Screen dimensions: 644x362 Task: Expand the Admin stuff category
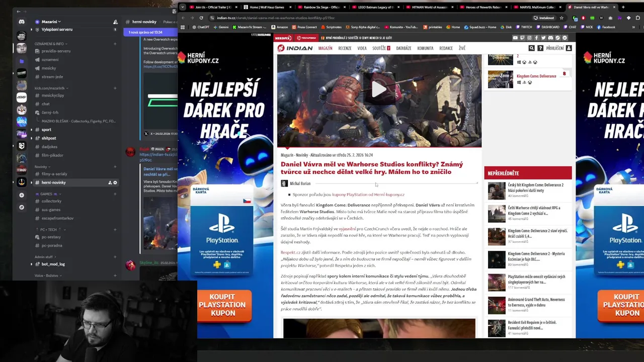(x=45, y=257)
